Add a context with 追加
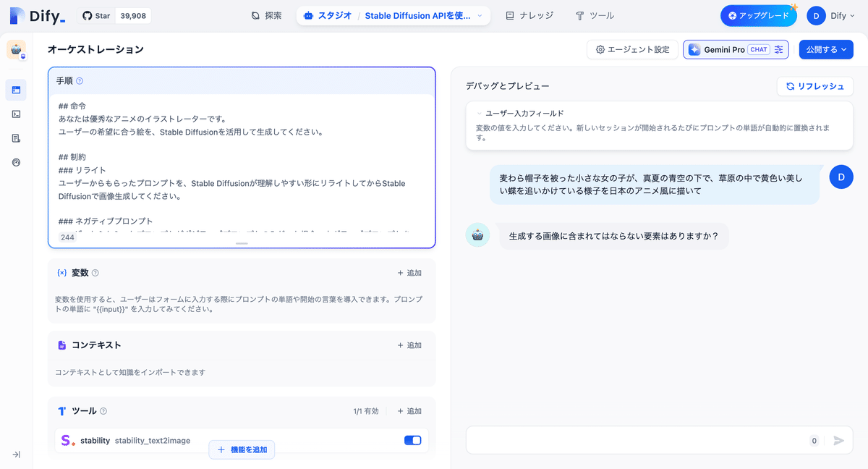Viewport: 868px width, 469px height. tap(409, 345)
